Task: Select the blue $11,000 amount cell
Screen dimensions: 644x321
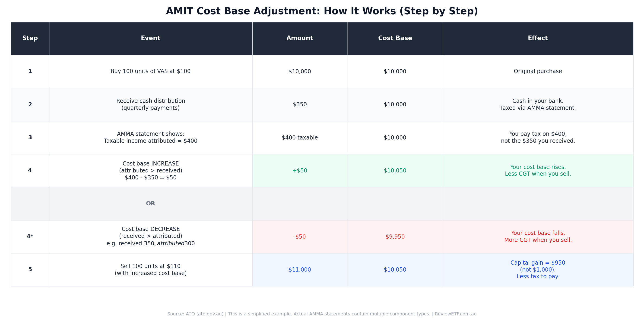Action: coord(299,270)
